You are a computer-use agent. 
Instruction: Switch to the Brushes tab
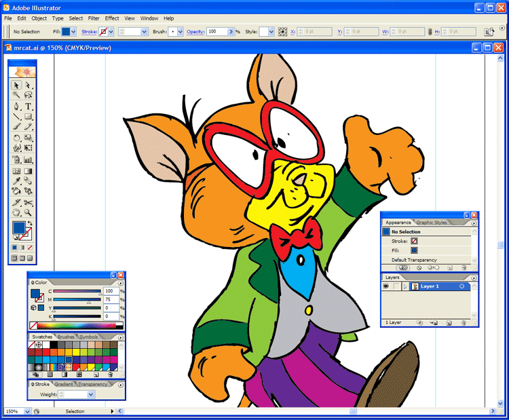[66, 337]
